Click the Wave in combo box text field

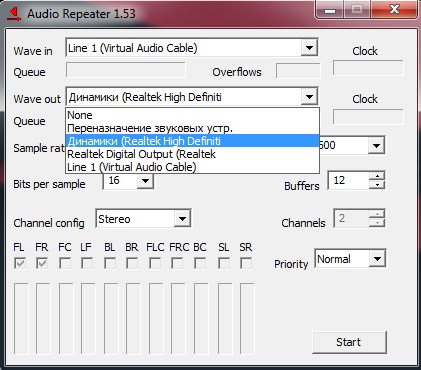(184, 48)
